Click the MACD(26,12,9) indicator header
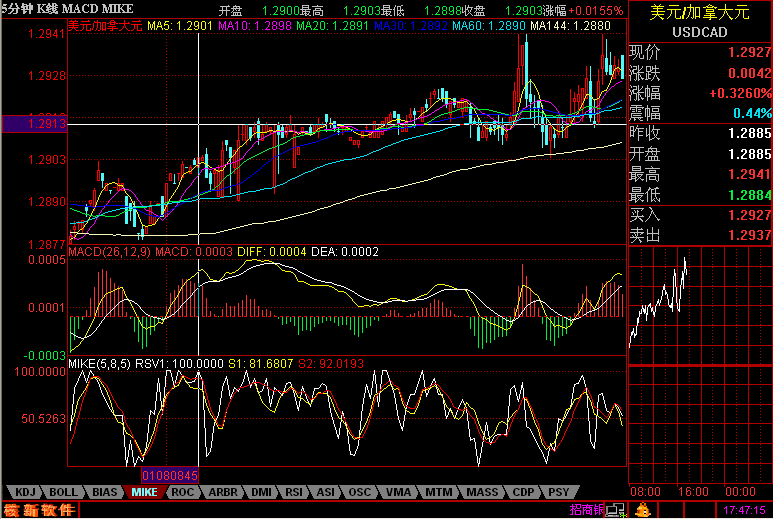Image resolution: width=773 pixels, height=520 pixels. click(109, 252)
